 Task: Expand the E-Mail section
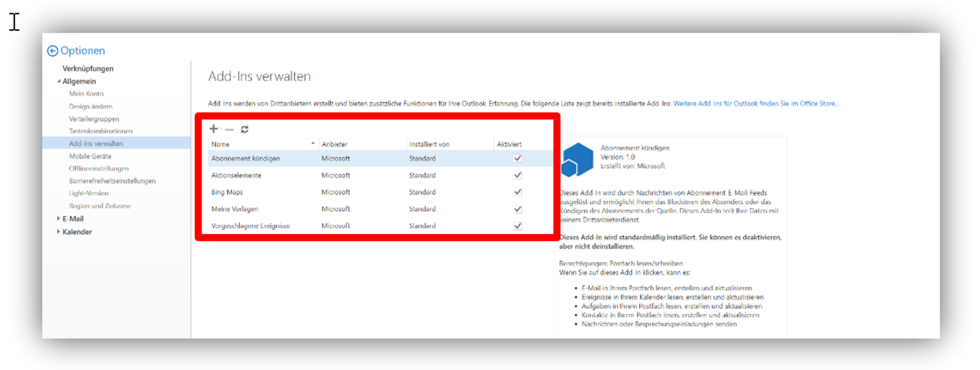pos(59,218)
